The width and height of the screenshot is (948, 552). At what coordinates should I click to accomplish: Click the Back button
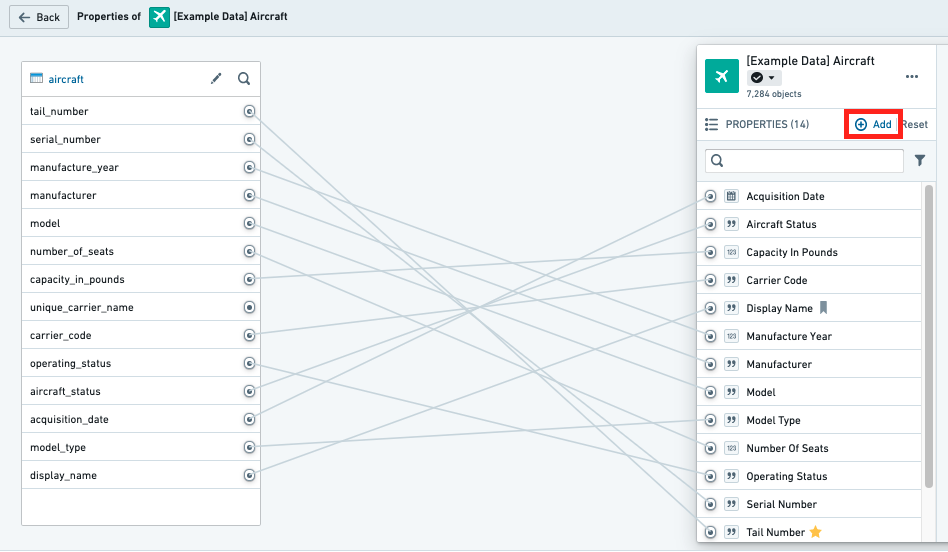point(39,17)
